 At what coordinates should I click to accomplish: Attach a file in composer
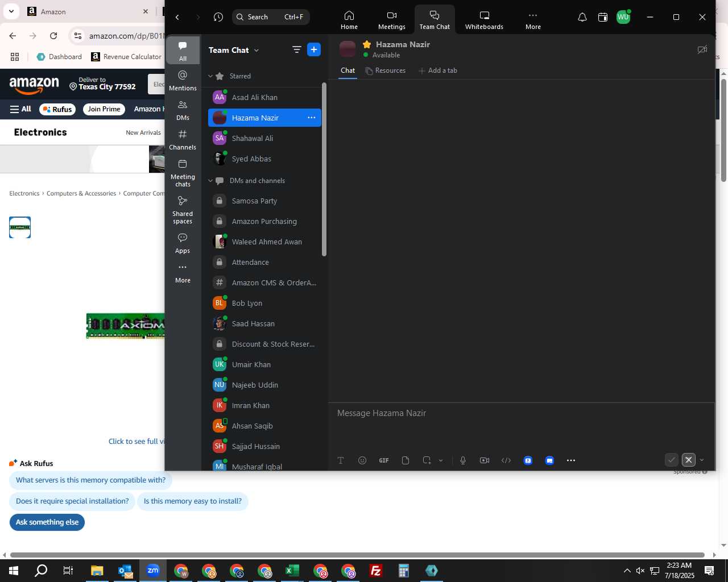pos(406,460)
